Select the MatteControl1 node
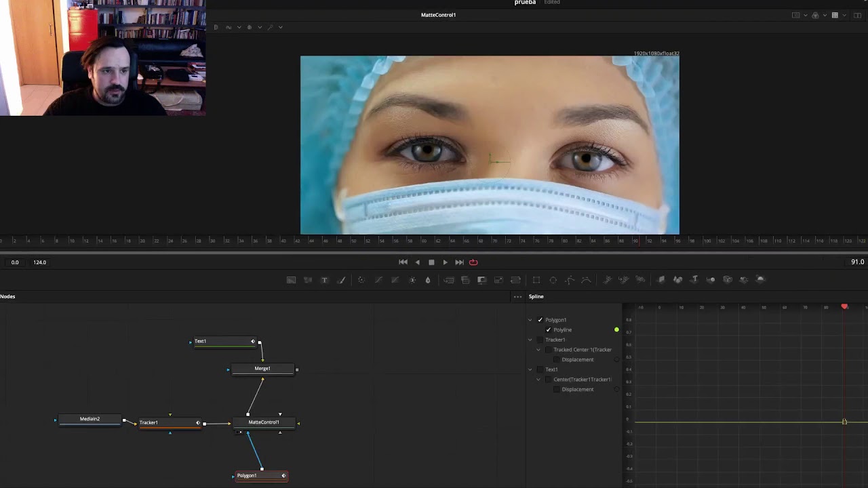Screen dimensions: 868x488 point(264,422)
